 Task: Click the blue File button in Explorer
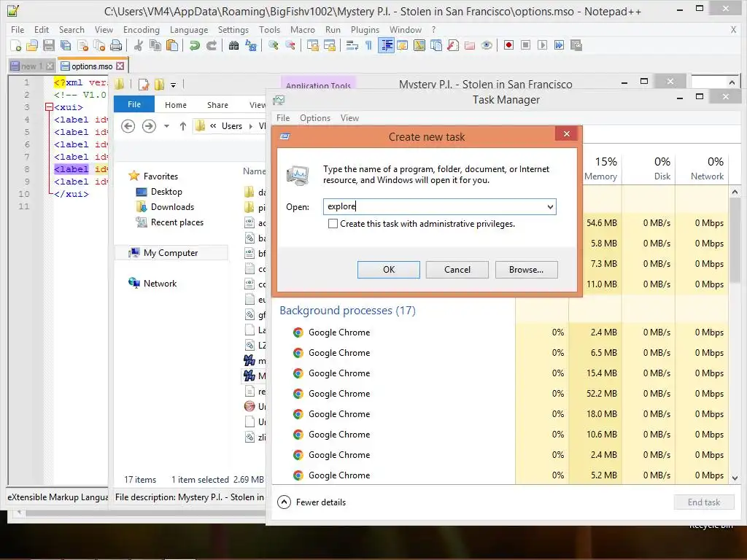pyautogui.click(x=134, y=104)
